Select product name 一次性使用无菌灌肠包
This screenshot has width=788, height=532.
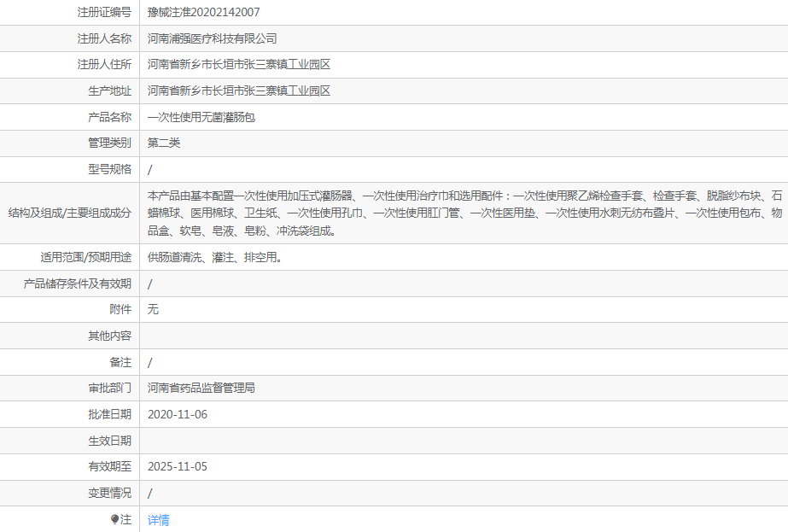coord(201,117)
